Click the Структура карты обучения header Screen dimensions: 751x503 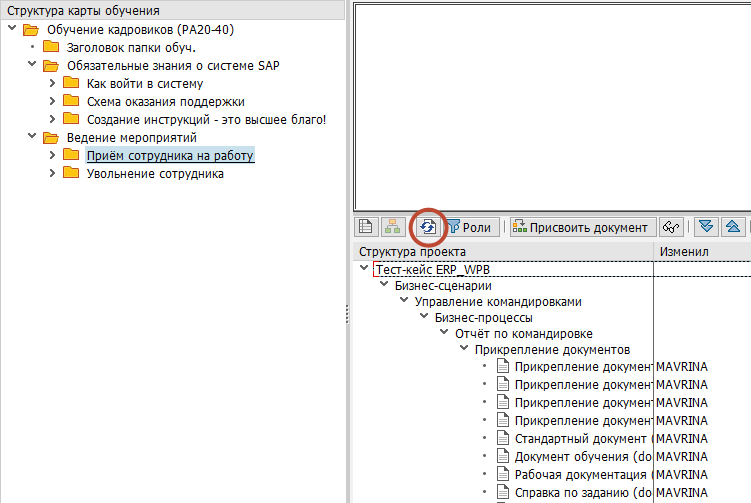click(x=173, y=10)
